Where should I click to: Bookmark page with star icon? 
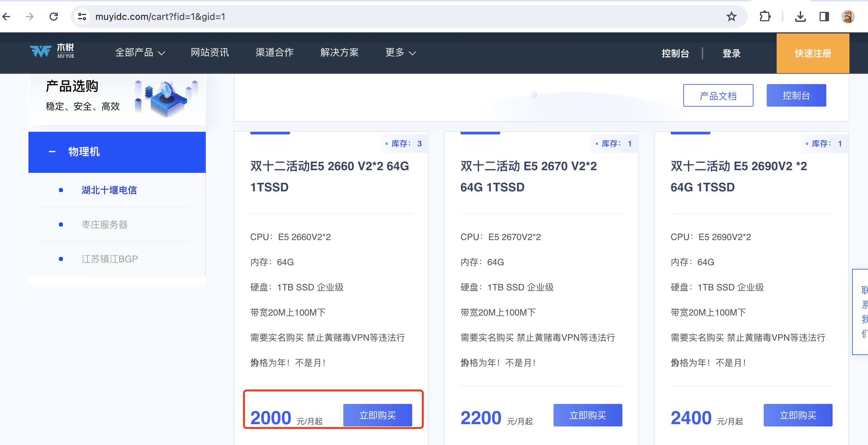tap(731, 16)
